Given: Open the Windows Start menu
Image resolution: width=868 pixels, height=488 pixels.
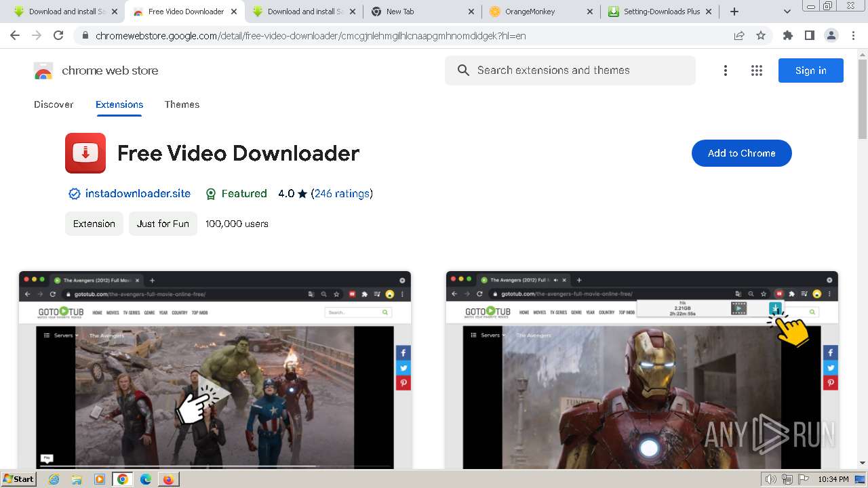Looking at the screenshot, I should (19, 479).
